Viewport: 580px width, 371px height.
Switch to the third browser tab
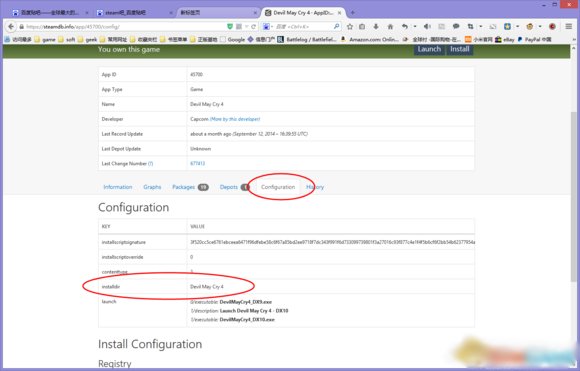click(218, 13)
